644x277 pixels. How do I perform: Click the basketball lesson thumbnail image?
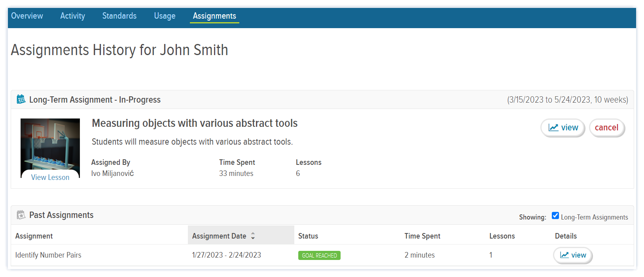(x=50, y=144)
